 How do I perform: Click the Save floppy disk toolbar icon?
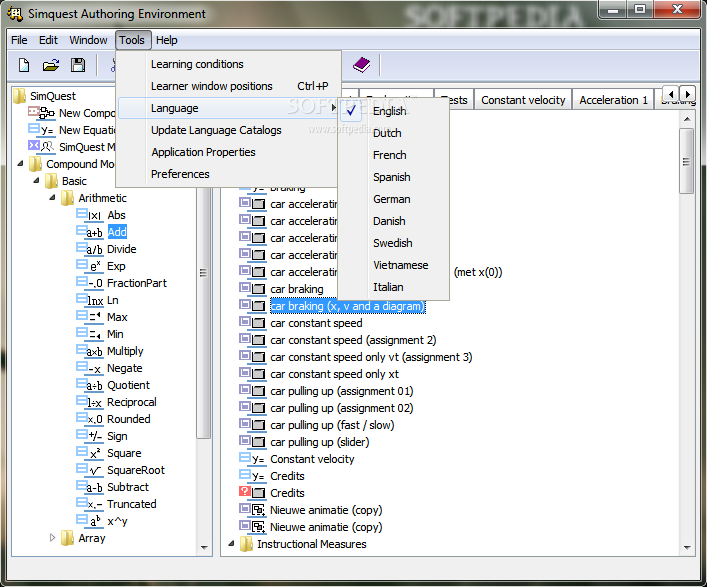(78, 65)
